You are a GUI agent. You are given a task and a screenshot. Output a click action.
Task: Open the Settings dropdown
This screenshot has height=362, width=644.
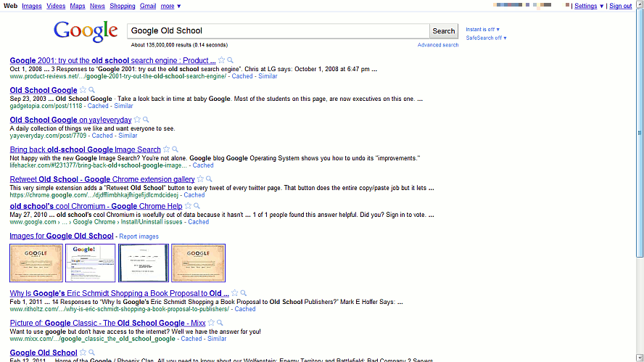589,6
